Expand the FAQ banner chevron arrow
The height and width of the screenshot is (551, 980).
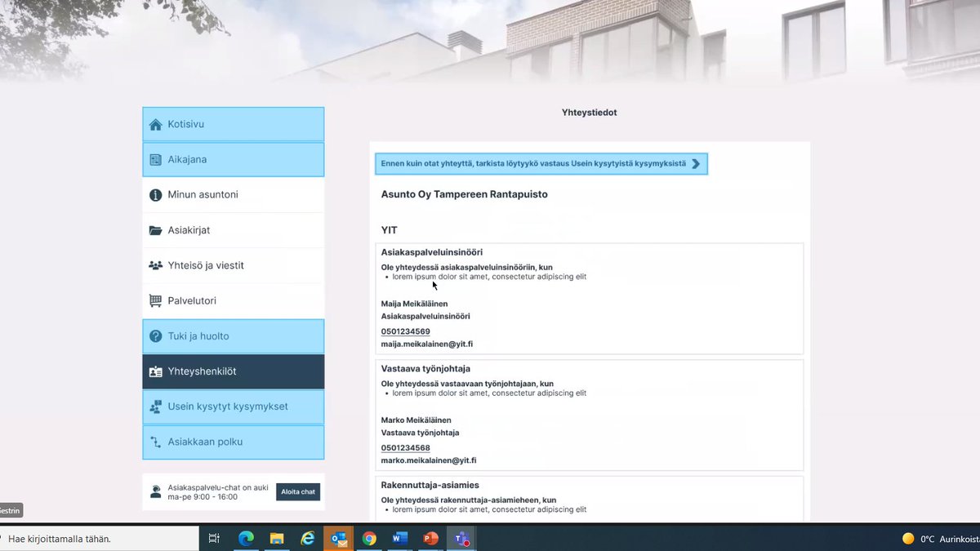696,163
